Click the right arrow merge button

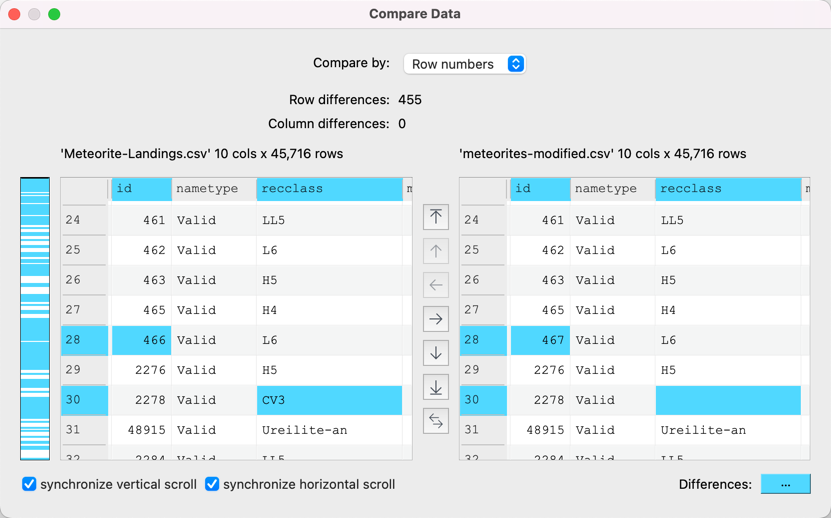tap(436, 319)
